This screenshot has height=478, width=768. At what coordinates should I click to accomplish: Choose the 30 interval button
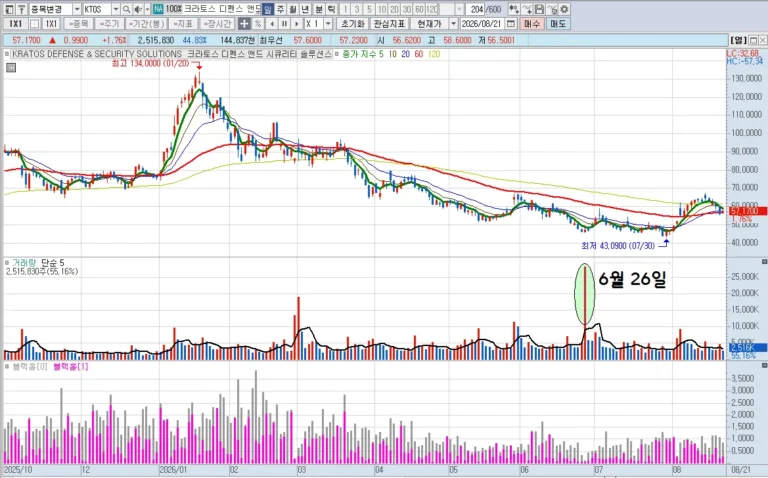(x=407, y=9)
